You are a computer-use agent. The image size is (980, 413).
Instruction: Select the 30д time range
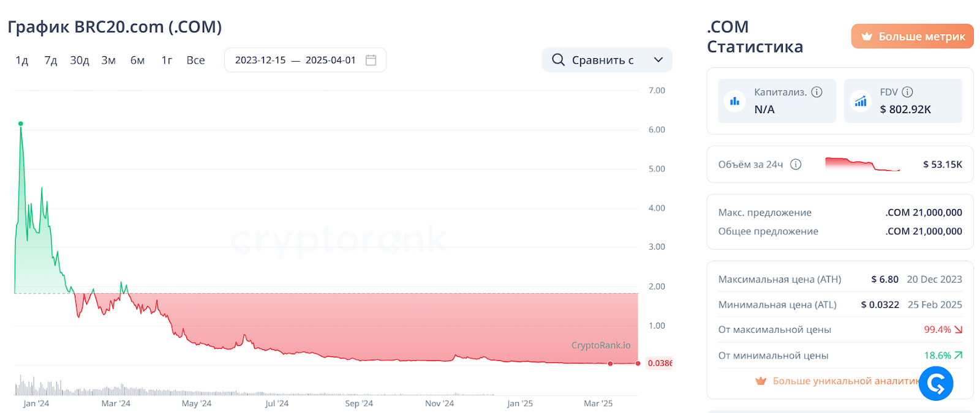[80, 60]
